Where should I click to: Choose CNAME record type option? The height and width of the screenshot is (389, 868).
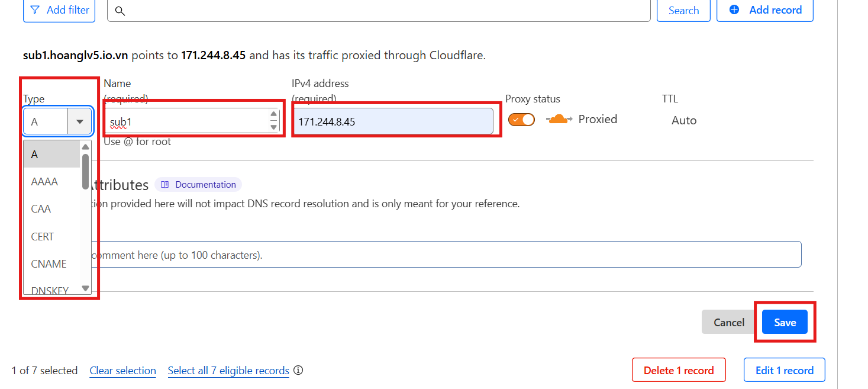click(x=49, y=264)
